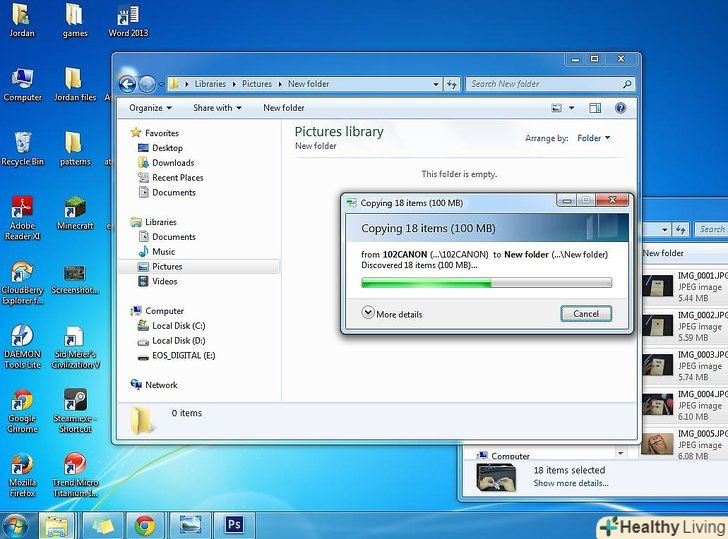728x539 pixels.
Task: Open the Share with dropdown
Action: pos(217,108)
